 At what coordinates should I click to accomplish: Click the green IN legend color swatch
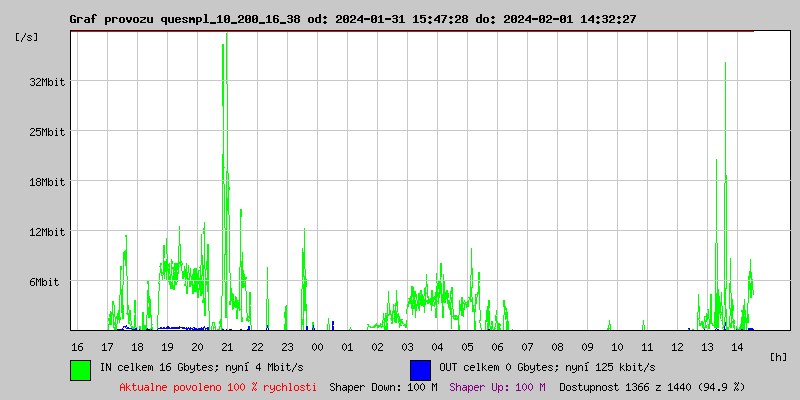[80, 369]
